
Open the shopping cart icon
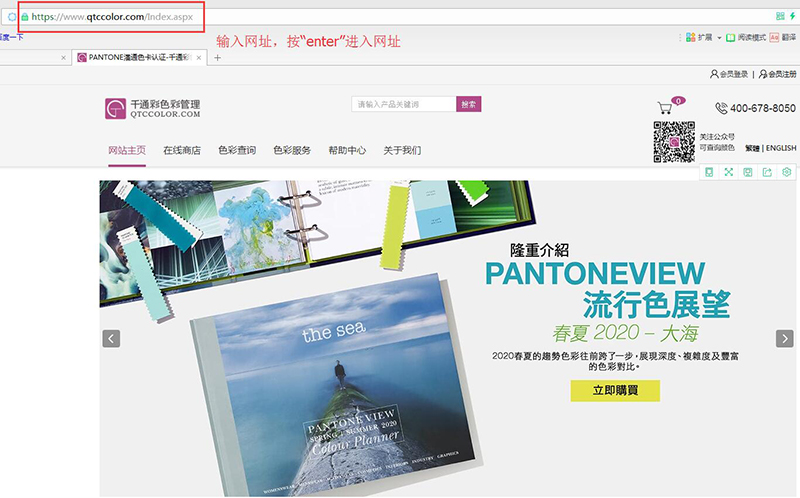click(665, 108)
